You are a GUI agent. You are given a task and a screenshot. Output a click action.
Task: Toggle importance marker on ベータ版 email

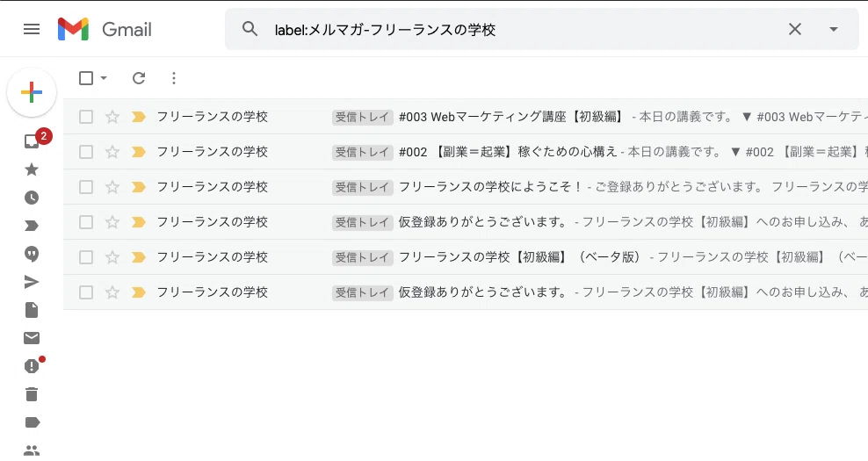pos(139,257)
